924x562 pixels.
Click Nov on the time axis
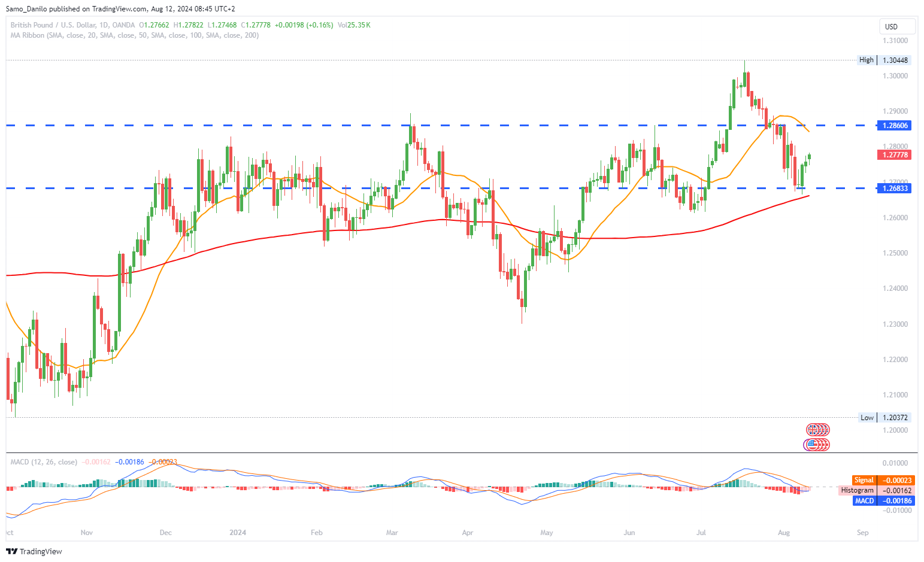click(87, 533)
